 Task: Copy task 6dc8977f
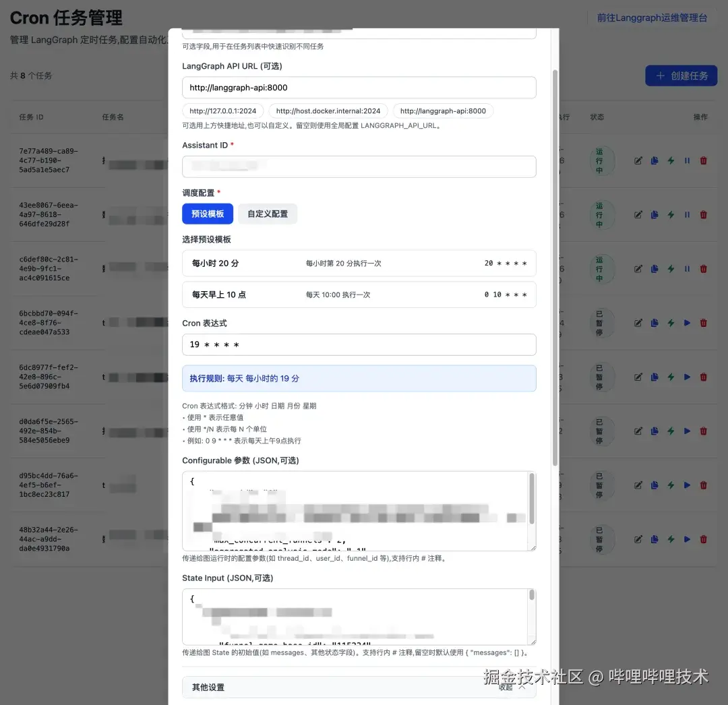pyautogui.click(x=655, y=377)
